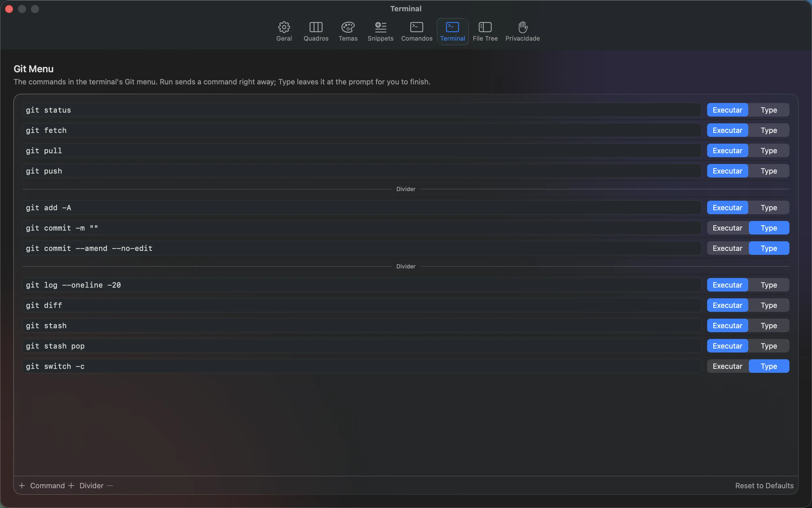The width and height of the screenshot is (812, 508).
Task: Edit the git fetch command field
Action: [362, 130]
